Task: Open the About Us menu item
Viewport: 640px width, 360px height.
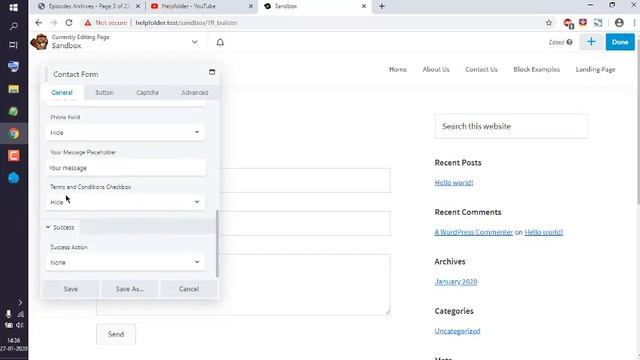Action: pos(436,69)
